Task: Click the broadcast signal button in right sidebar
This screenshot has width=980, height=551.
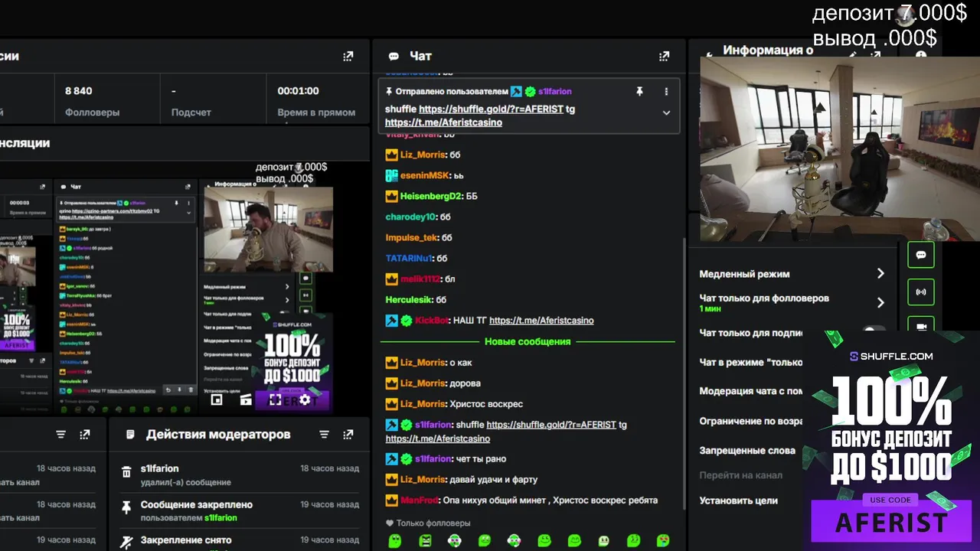Action: coord(920,292)
